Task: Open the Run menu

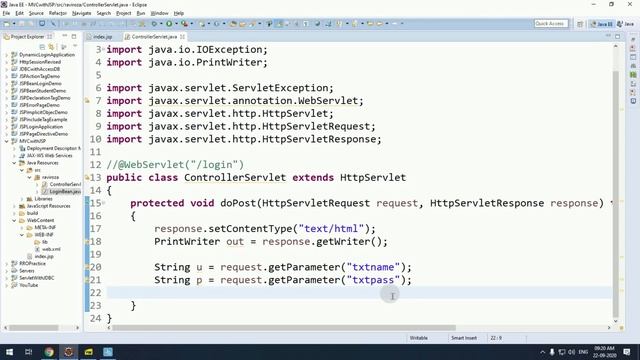Action: [x=141, y=13]
